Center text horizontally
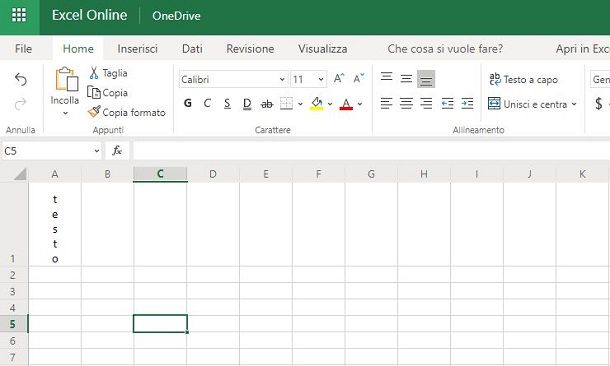Viewport: 610px width, 366px height. point(406,103)
